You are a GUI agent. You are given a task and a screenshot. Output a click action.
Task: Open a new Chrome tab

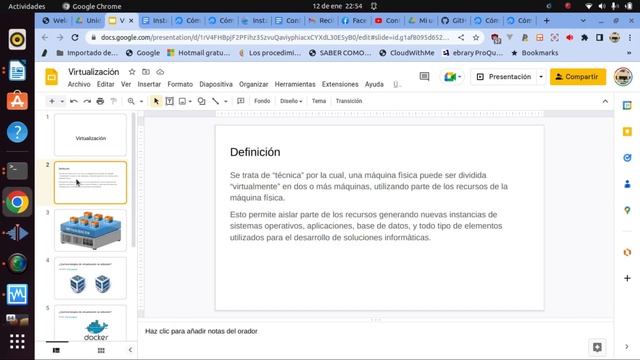(x=547, y=20)
